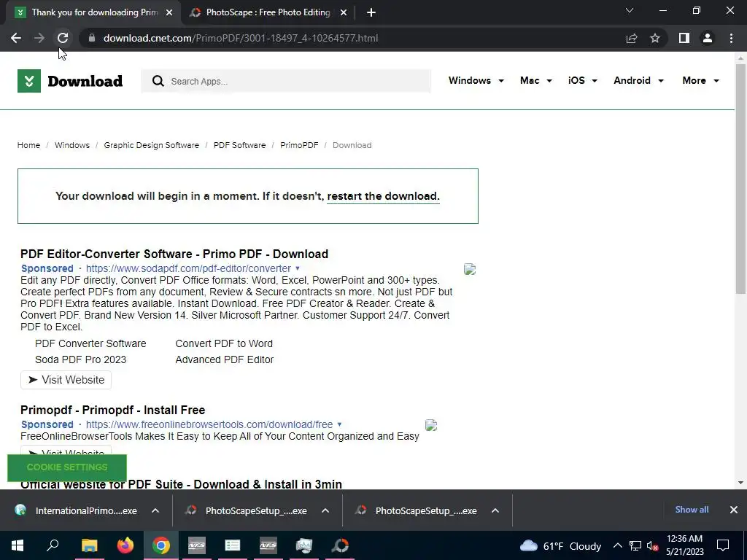Go back using the browser back arrow
Image resolution: width=747 pixels, height=560 pixels.
16,38
